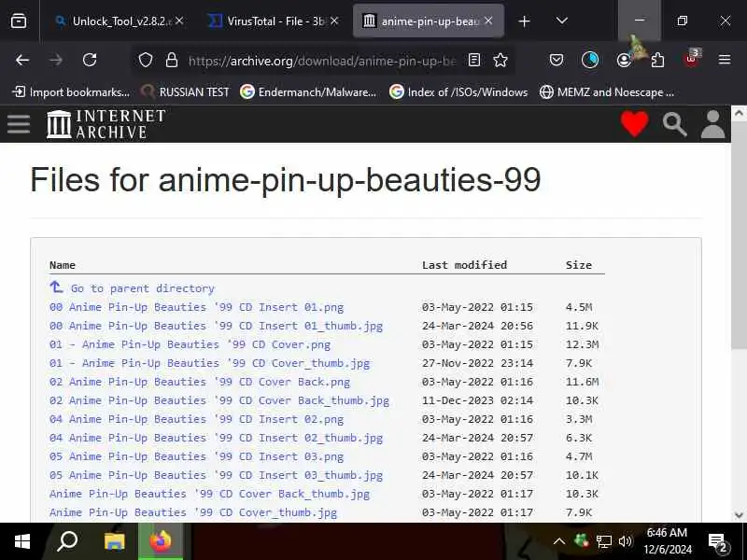
Task: Open the Endermanch/Malware bookmark
Action: tap(308, 91)
